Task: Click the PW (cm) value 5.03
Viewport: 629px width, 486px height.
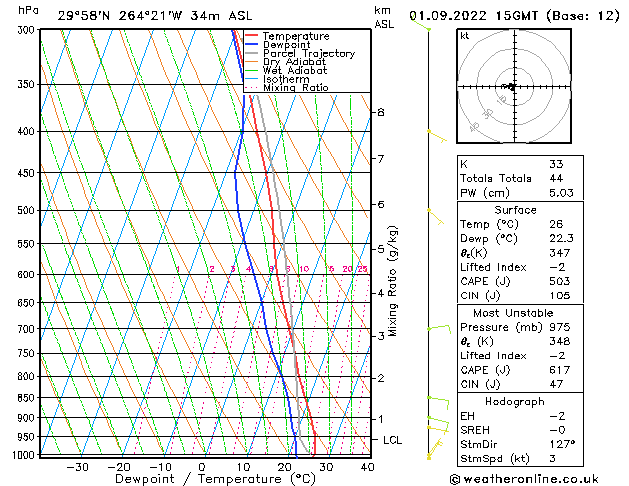Action: click(x=561, y=193)
